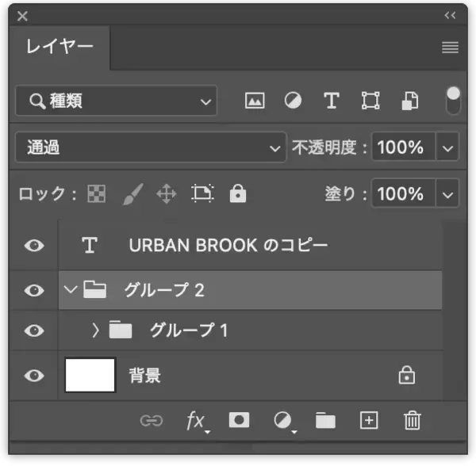Collapse the panel with double arrows
Image resolution: width=476 pixels, height=466 pixels.
(x=450, y=16)
